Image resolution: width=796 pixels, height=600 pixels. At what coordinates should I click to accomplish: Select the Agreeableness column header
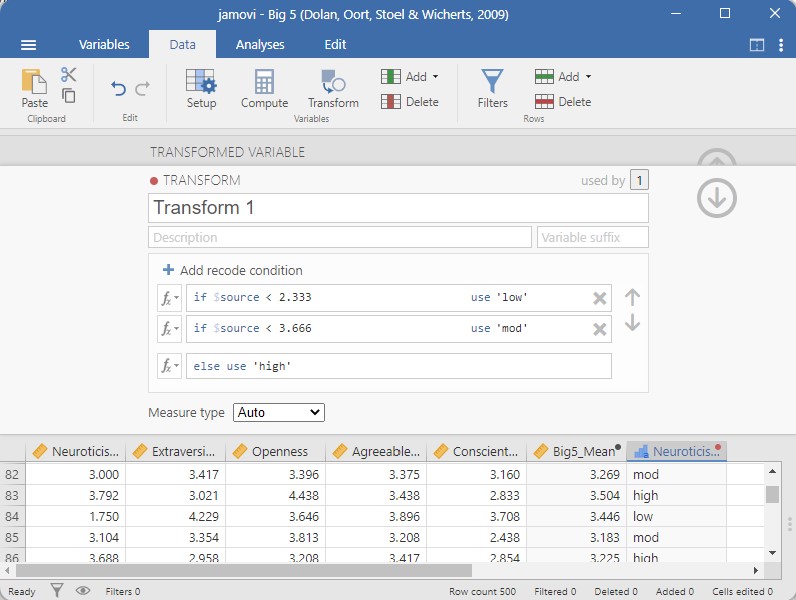[376, 451]
